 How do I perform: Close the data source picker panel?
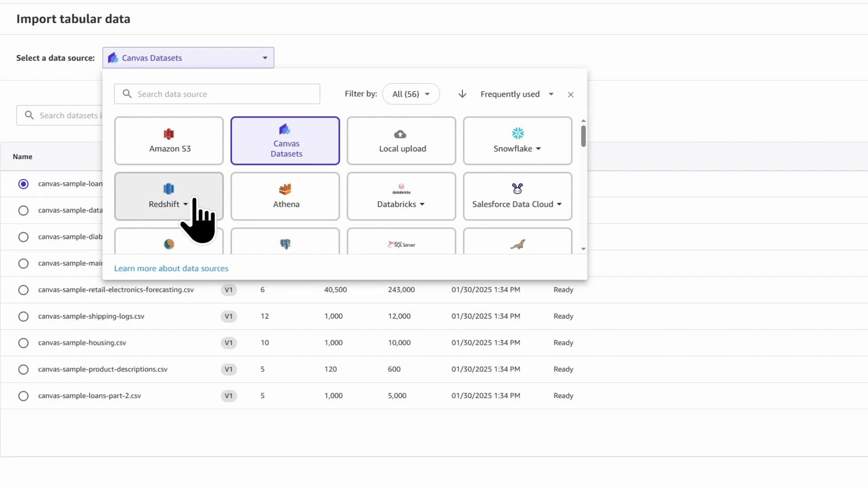(570, 94)
